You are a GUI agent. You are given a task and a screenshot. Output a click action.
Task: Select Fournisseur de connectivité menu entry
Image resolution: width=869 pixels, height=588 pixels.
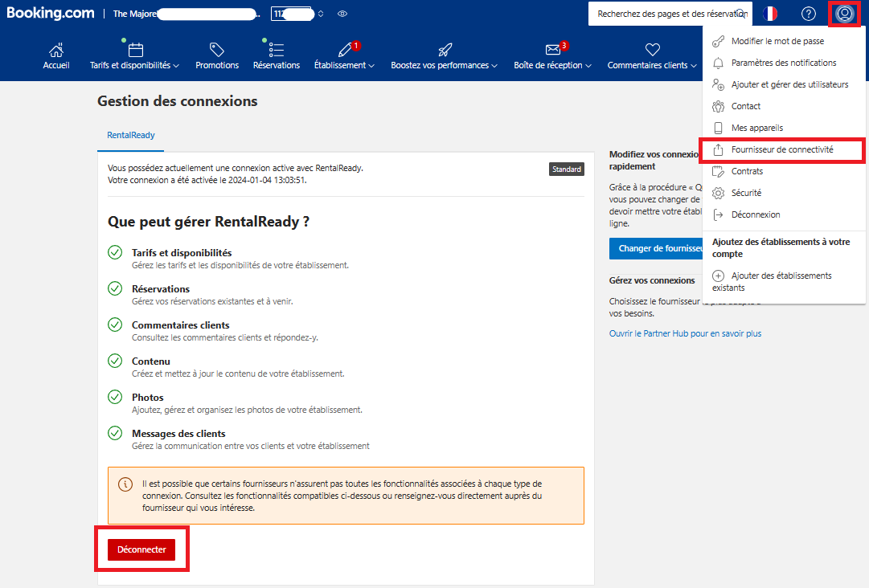pos(782,149)
